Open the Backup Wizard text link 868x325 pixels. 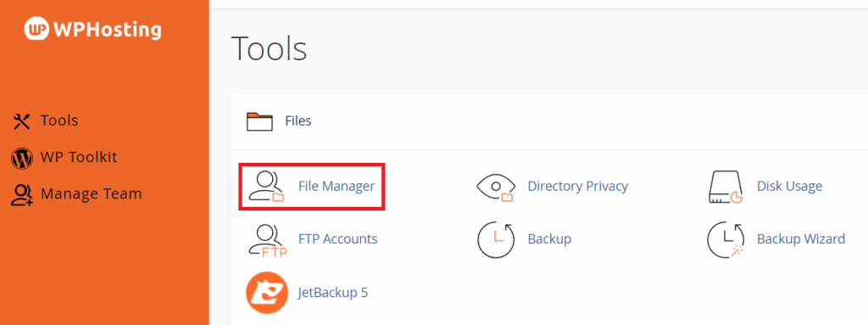[801, 239]
